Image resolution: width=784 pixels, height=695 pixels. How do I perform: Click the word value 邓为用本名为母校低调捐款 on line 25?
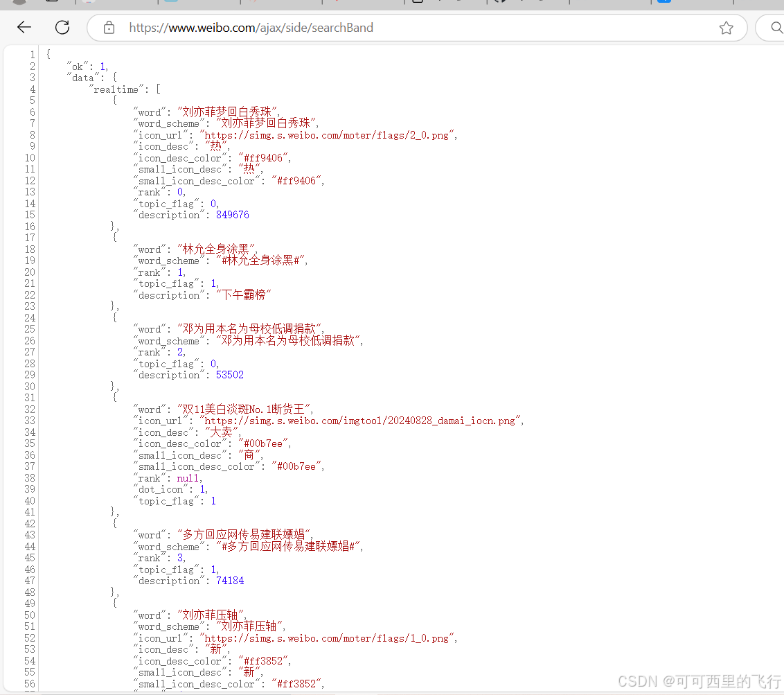click(251, 328)
